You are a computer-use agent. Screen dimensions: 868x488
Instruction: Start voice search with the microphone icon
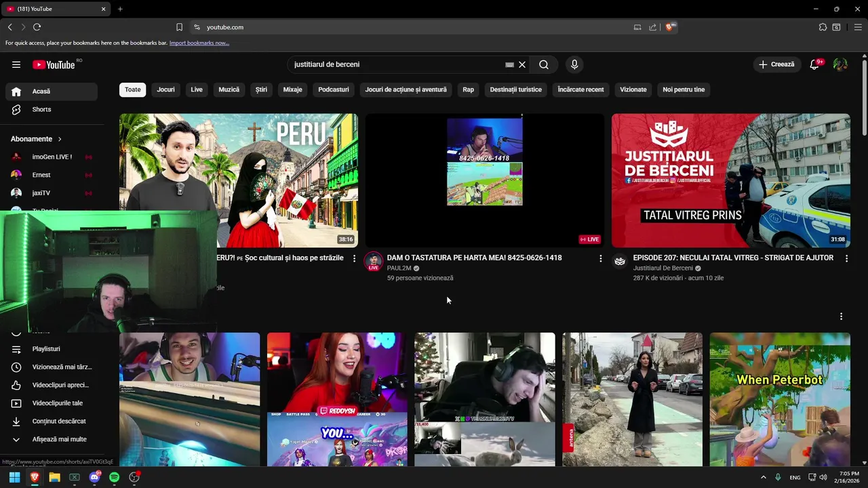pos(574,64)
